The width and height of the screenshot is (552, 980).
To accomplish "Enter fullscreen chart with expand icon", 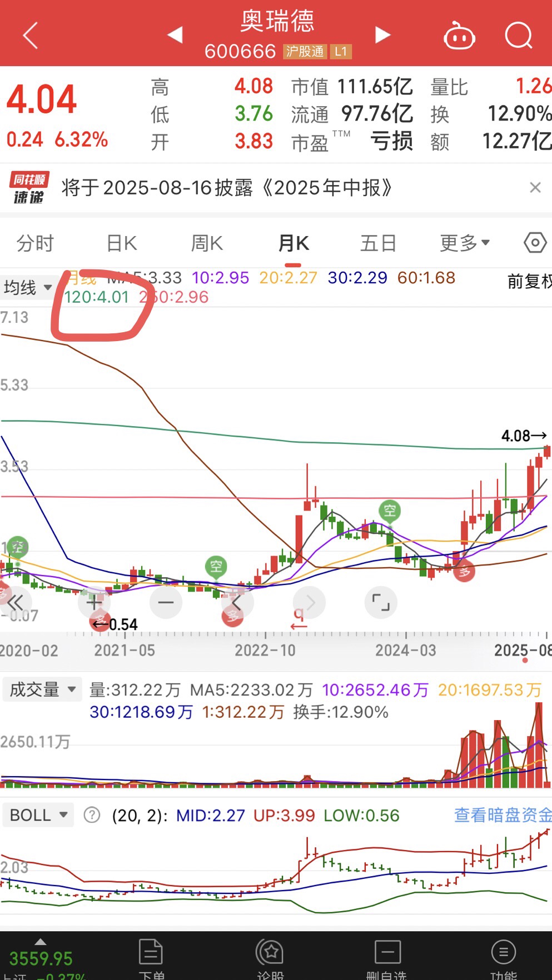I will [x=381, y=603].
